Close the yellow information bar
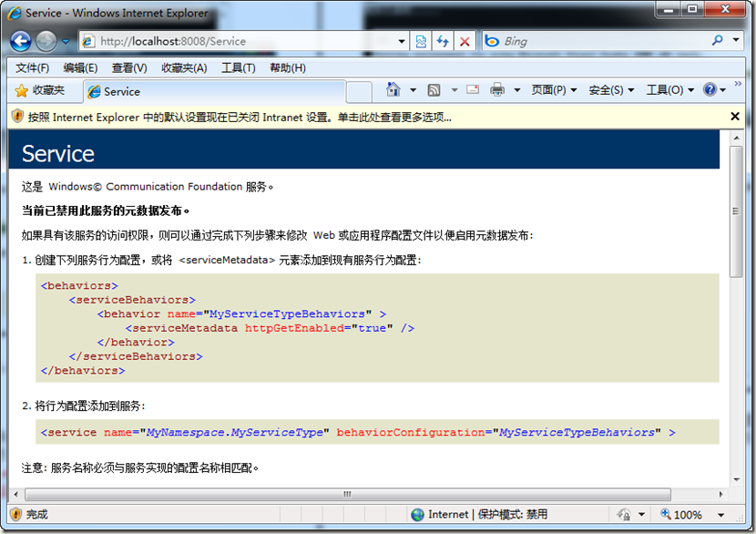 tap(735, 117)
